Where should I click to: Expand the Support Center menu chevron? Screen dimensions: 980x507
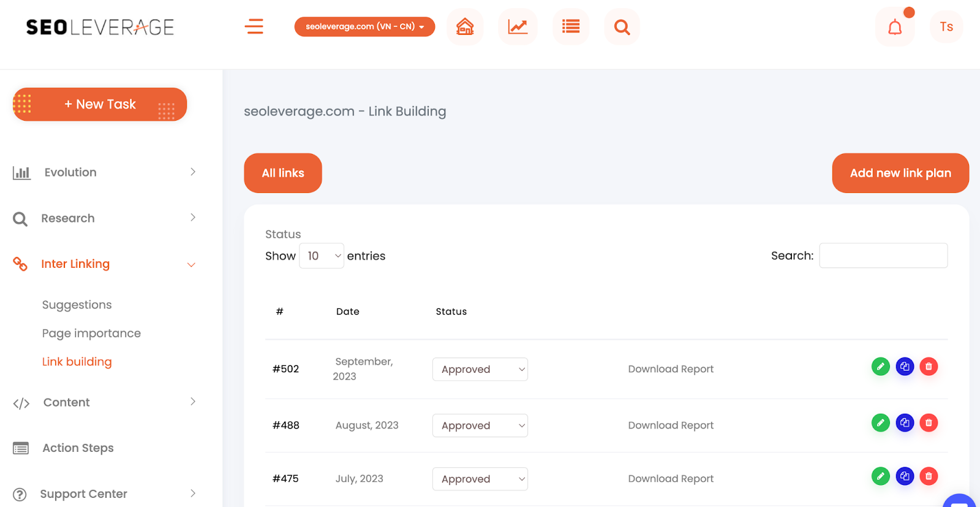(x=193, y=493)
